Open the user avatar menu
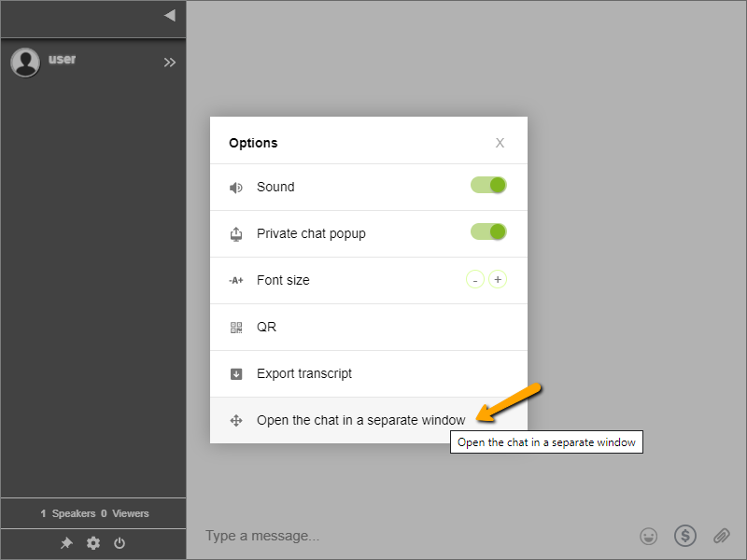 point(25,62)
